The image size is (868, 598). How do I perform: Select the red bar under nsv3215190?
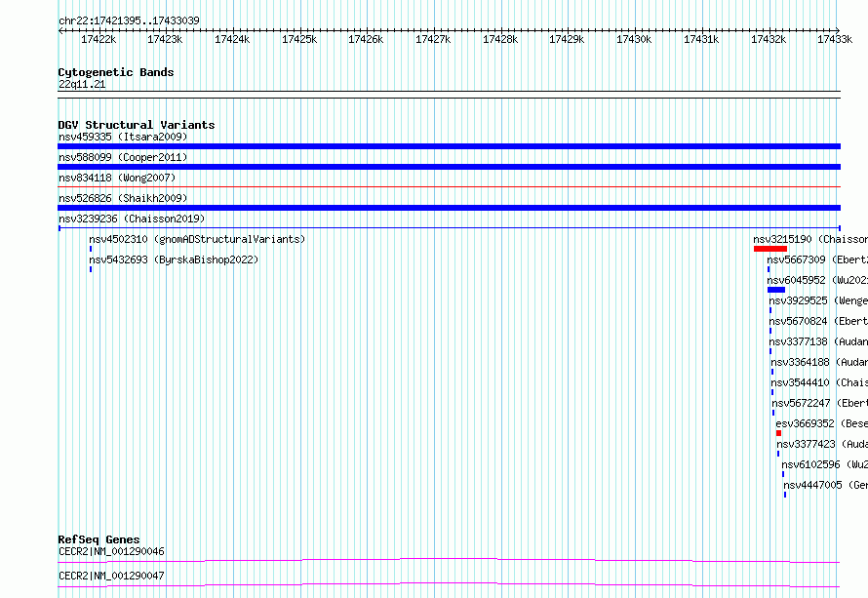click(x=770, y=249)
